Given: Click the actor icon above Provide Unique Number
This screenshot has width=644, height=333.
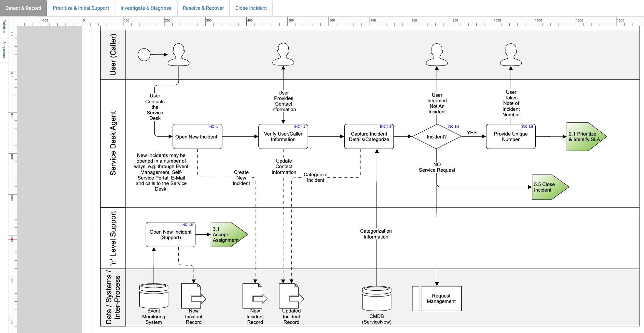Looking at the screenshot, I should 511,54.
